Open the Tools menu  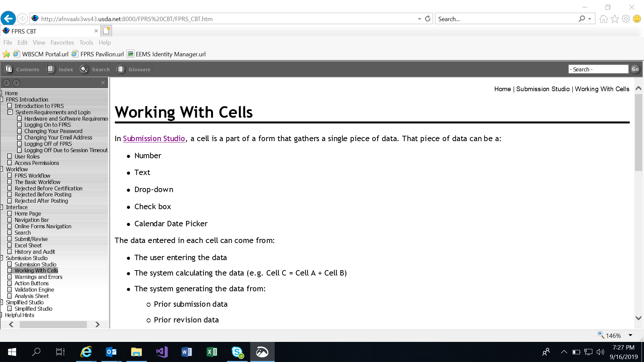tap(86, 43)
